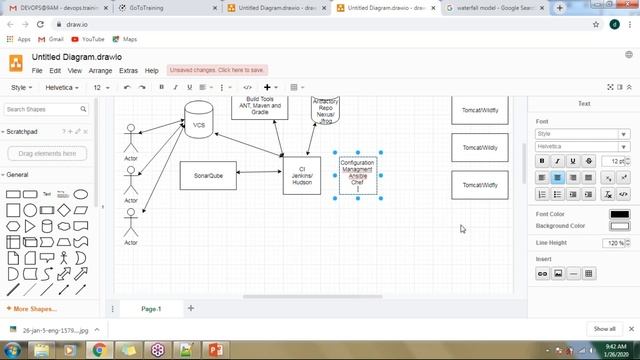Open the Edit menu
640x360 pixels.
coord(55,71)
